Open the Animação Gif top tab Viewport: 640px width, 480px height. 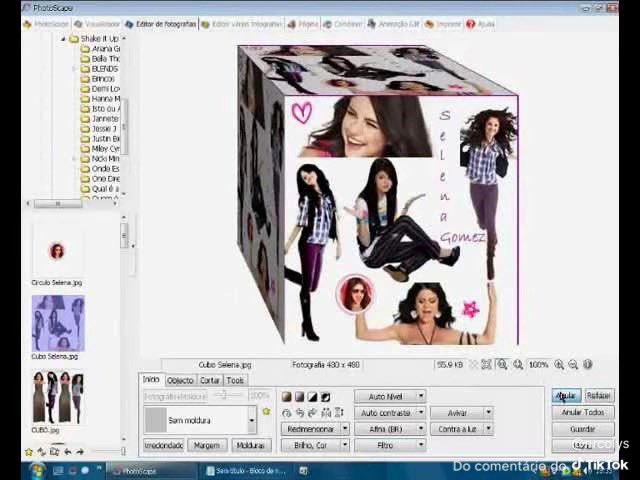pos(394,24)
